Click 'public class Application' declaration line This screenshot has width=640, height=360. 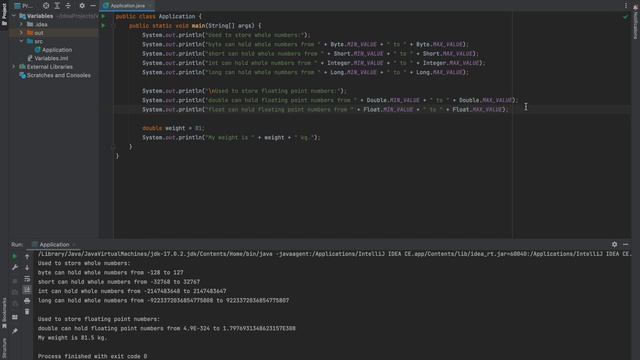click(x=159, y=16)
